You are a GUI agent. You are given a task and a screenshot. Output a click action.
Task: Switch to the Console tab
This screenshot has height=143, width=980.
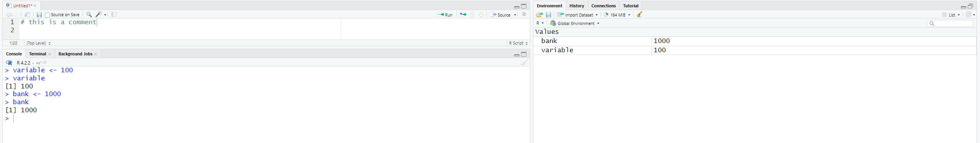click(14, 54)
